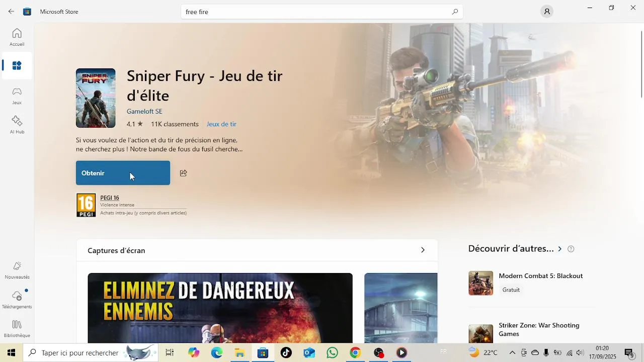Click the vertical page scrollbar

coord(641,64)
